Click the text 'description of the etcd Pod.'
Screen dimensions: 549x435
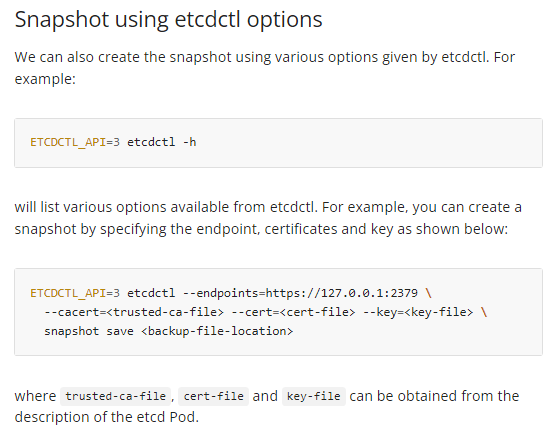(107, 417)
